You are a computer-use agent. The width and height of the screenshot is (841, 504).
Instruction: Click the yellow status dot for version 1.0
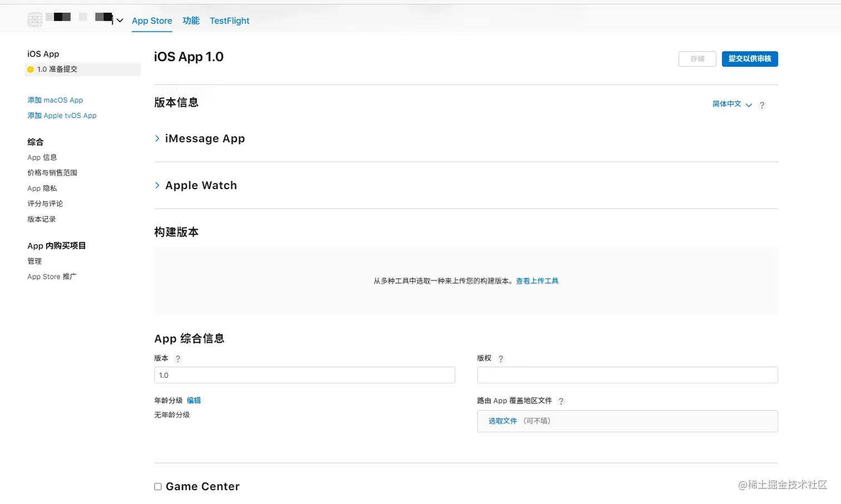[x=31, y=70]
